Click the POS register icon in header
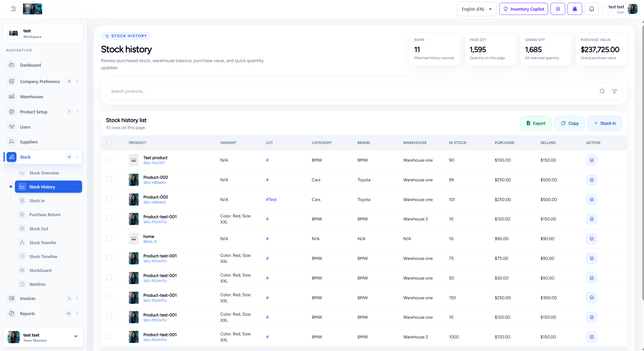 click(575, 9)
